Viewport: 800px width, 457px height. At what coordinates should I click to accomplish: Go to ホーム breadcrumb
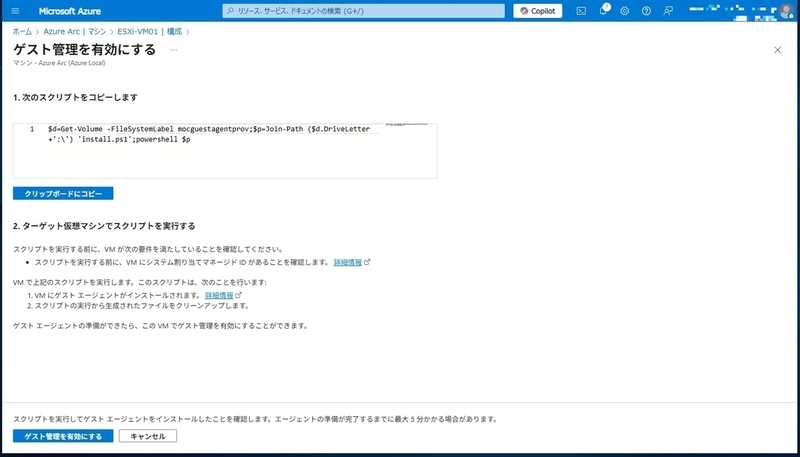click(x=22, y=32)
